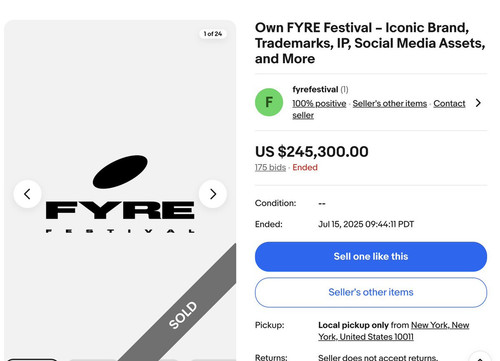The image size is (500, 361).
Task: Open the main FYRE Festival logo image
Action: (120, 194)
